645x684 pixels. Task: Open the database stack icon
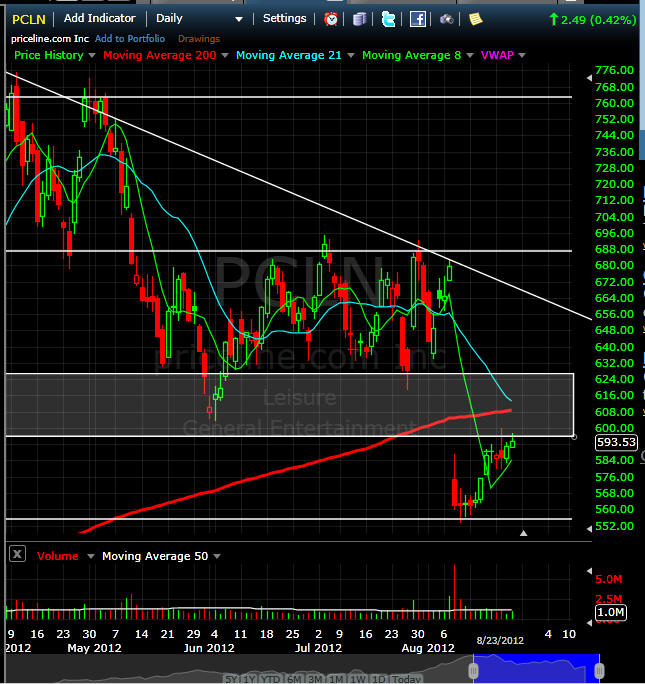click(x=359, y=19)
